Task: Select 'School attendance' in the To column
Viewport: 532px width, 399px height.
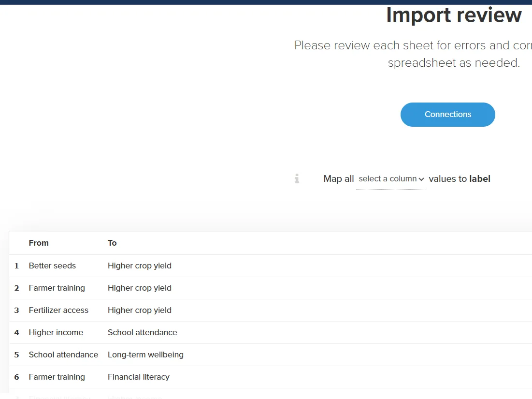Action: 142,332
